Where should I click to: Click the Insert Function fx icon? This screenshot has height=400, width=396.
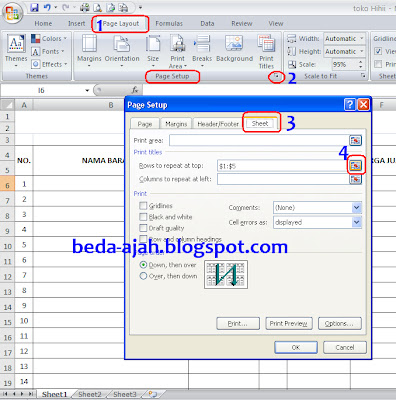pos(135,90)
